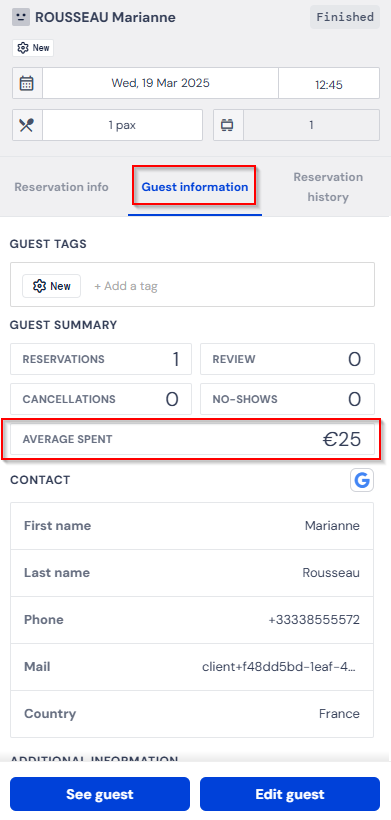Click the Google G icon in Contact
The width and height of the screenshot is (391, 820).
(362, 480)
